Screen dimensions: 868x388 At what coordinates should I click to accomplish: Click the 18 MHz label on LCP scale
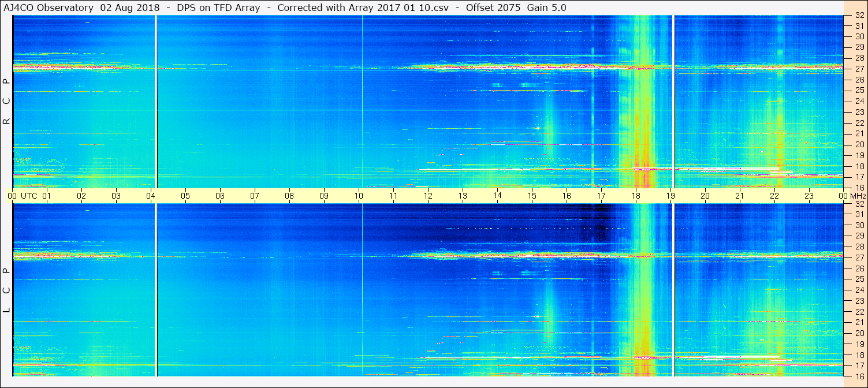coord(859,355)
